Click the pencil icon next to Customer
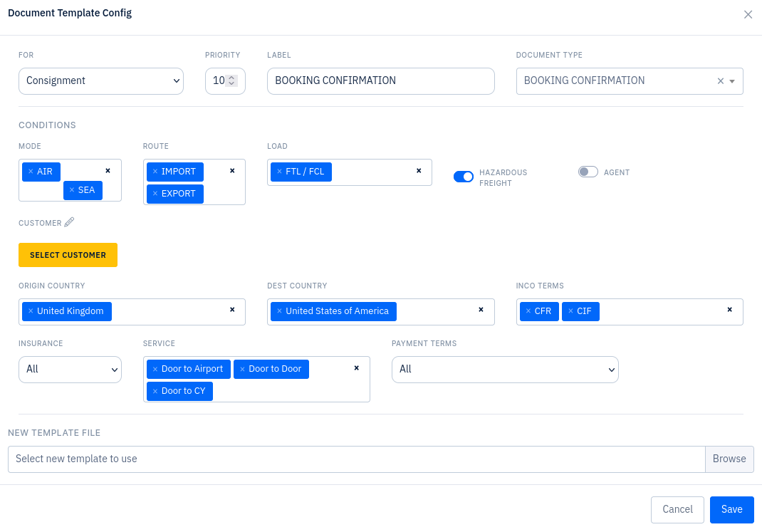Viewport: 762px width, 532px height. click(x=69, y=222)
